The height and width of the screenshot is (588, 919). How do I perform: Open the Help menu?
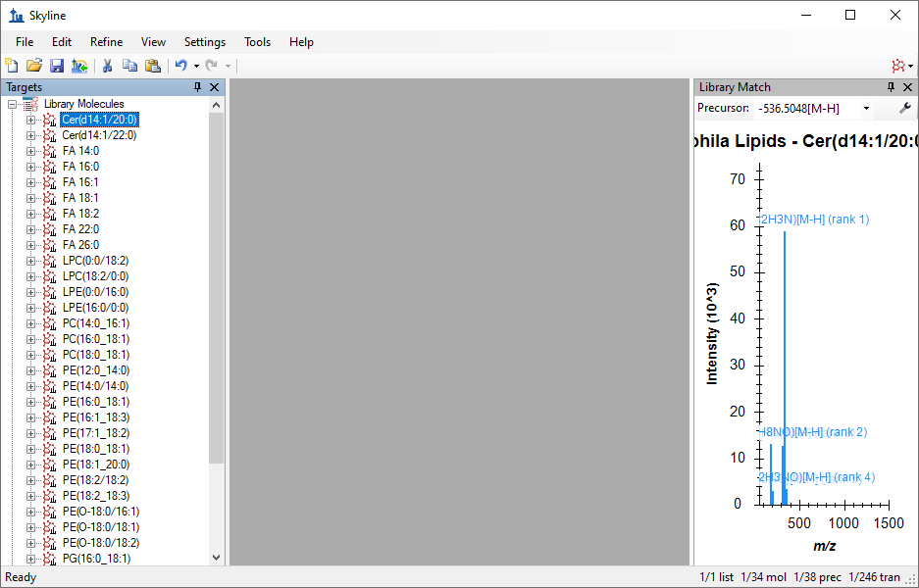click(x=301, y=42)
